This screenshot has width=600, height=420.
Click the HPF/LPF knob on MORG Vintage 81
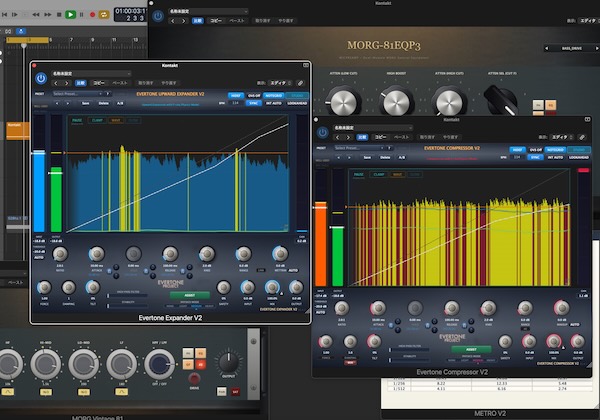[160, 364]
